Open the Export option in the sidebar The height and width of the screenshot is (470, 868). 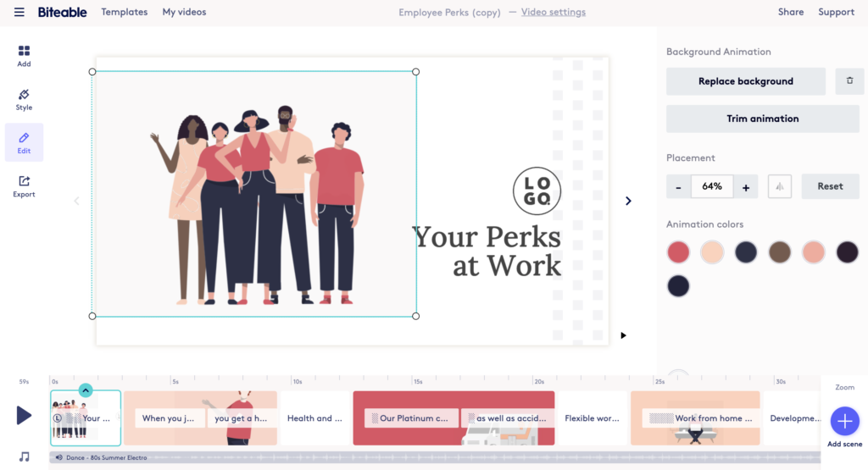pos(24,186)
